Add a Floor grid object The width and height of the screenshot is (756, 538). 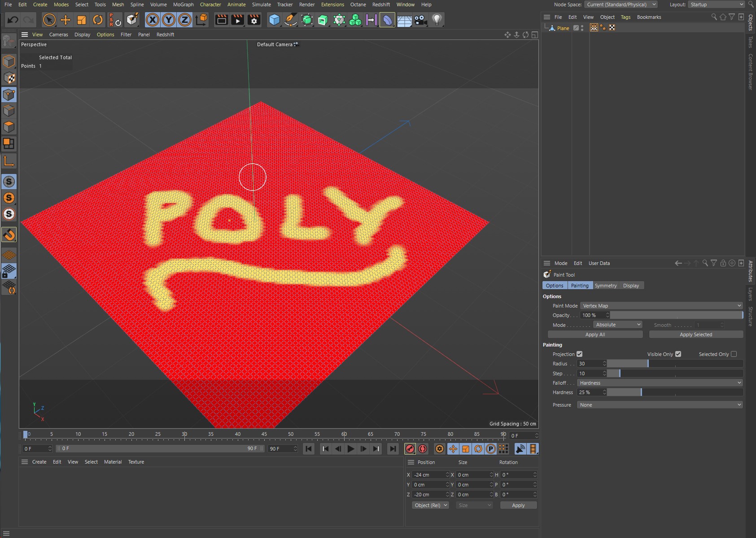pyautogui.click(x=404, y=20)
